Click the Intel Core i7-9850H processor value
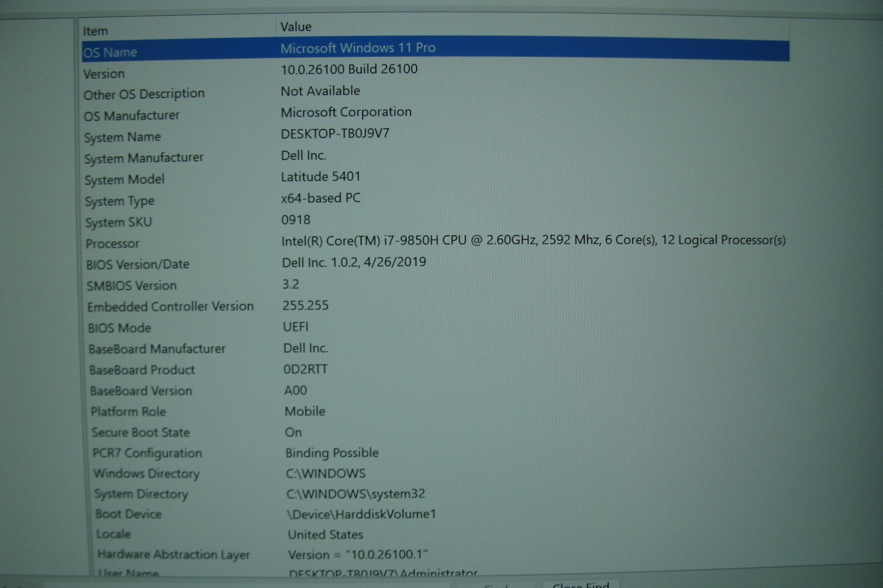The width and height of the screenshot is (883, 588). pyautogui.click(x=533, y=240)
